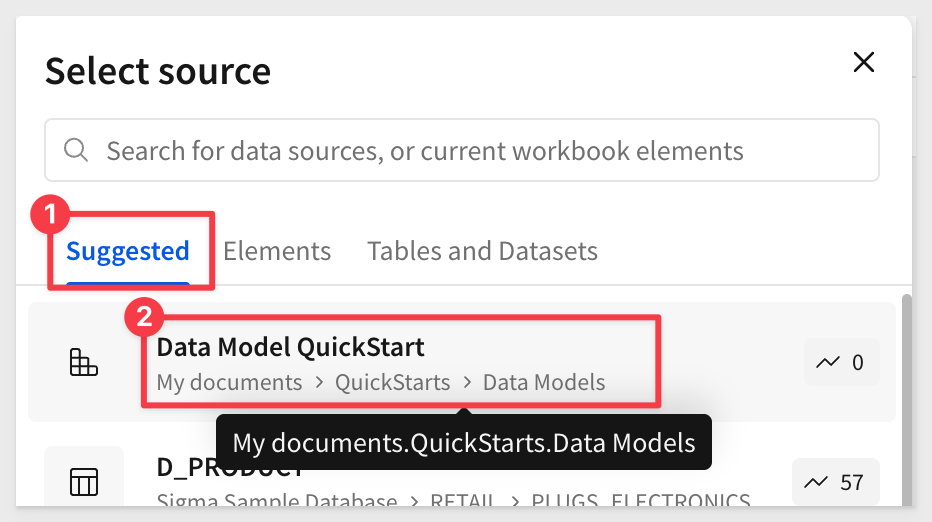Click red annotation badge number 2
This screenshot has height=522, width=932.
coord(144,317)
